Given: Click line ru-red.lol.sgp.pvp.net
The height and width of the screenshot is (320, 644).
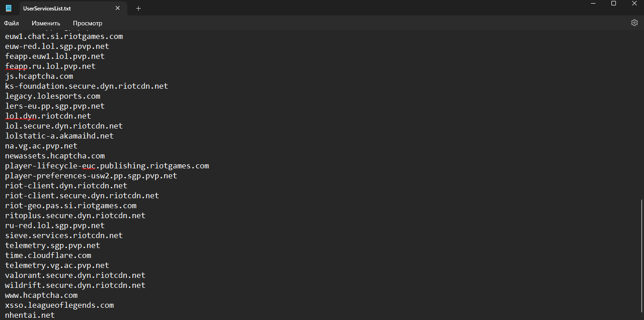Looking at the screenshot, I should pyautogui.click(x=55, y=225).
